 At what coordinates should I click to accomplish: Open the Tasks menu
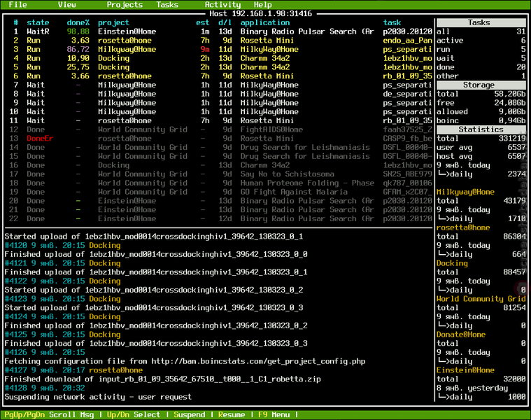[x=167, y=4]
